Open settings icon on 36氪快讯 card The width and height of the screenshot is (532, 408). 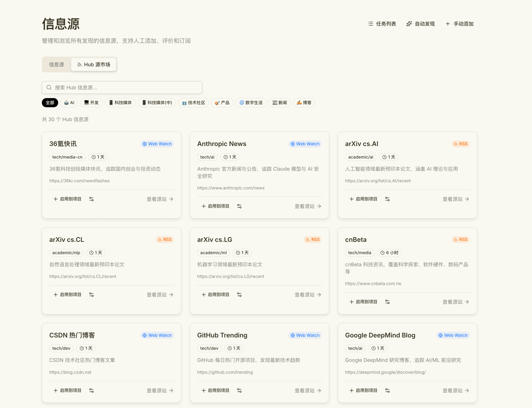tap(92, 199)
